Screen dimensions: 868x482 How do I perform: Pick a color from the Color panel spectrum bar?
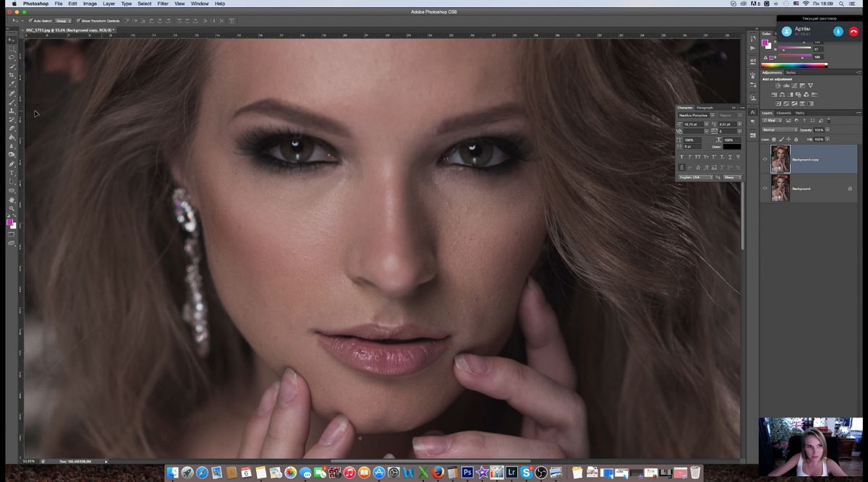tap(794, 65)
